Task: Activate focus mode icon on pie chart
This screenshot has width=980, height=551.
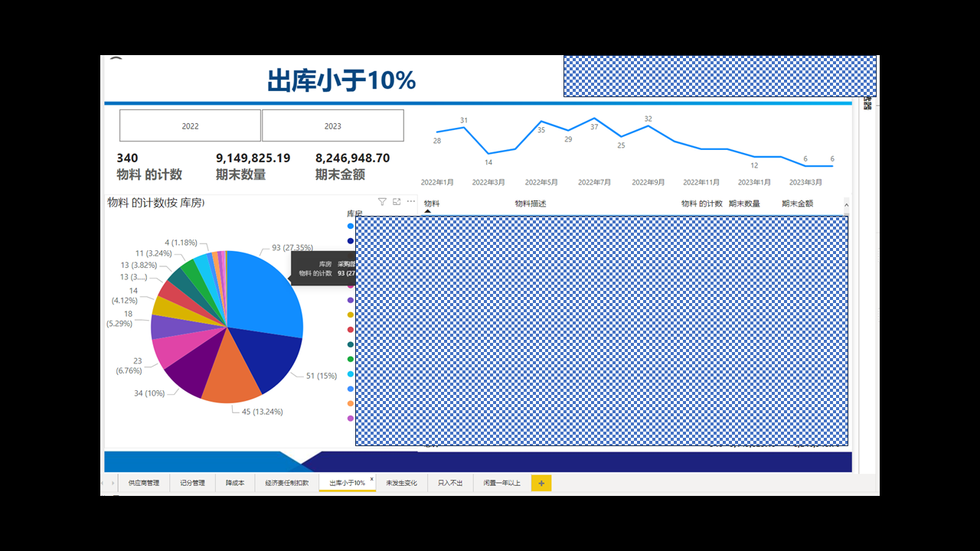Action: coord(397,202)
